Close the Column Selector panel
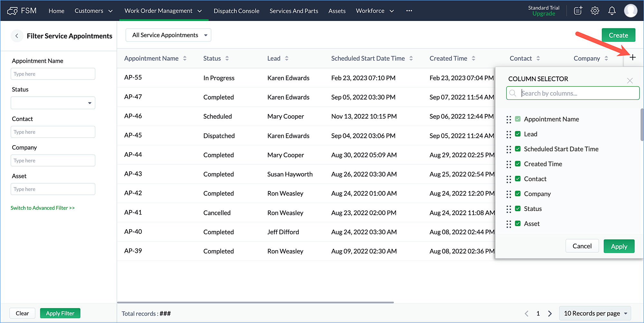This screenshot has width=644, height=323. click(x=630, y=81)
